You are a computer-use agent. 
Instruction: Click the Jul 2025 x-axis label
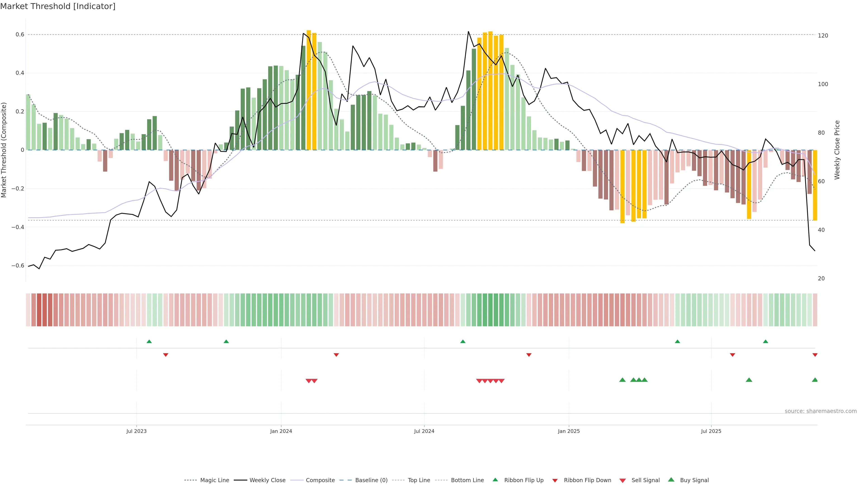tap(711, 431)
